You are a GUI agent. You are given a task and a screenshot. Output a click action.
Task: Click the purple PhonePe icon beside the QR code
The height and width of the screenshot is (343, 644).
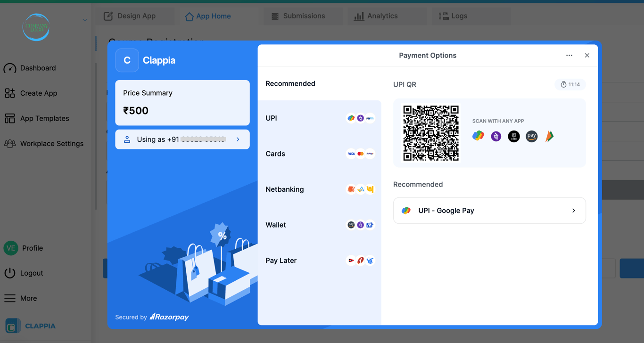(x=496, y=136)
